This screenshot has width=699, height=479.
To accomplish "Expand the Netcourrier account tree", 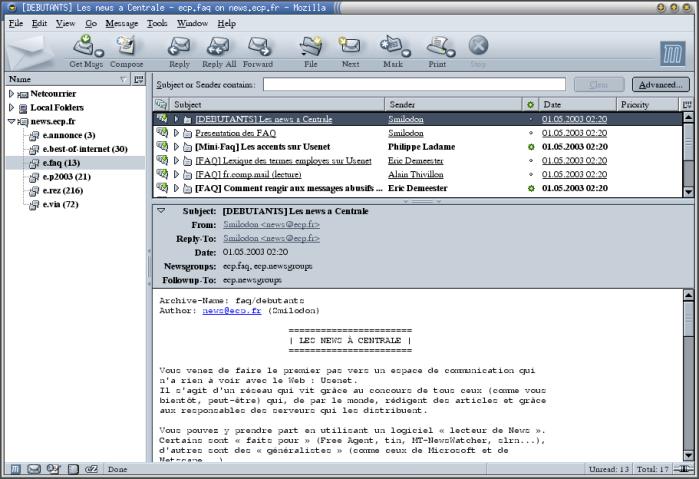I will click(x=11, y=93).
